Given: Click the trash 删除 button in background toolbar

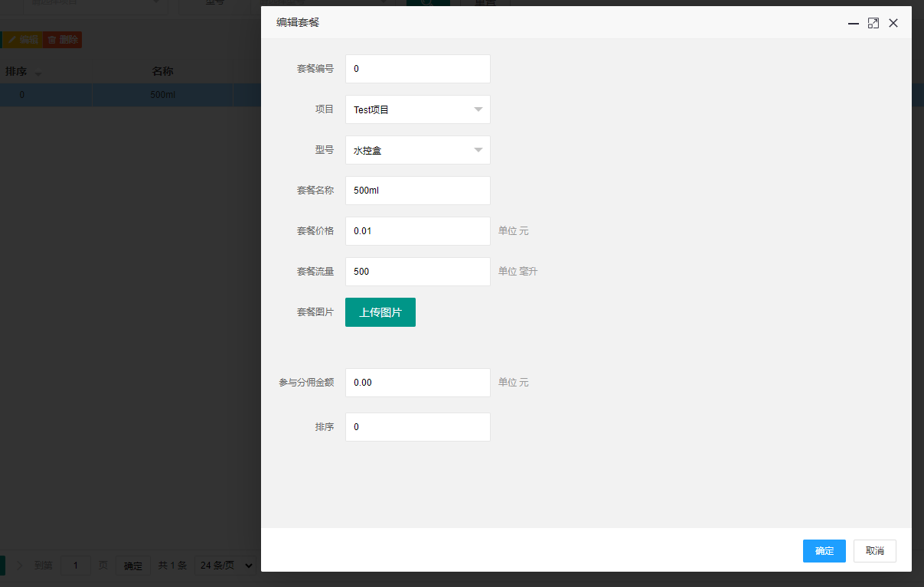Looking at the screenshot, I should (62, 40).
